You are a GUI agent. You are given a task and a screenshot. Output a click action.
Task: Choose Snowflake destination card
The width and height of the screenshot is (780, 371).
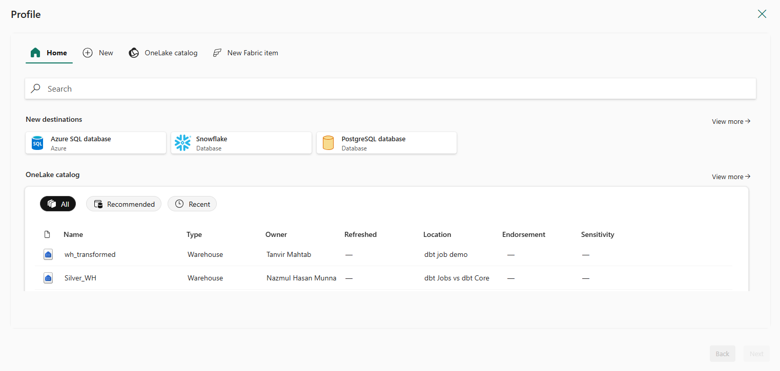coord(241,143)
